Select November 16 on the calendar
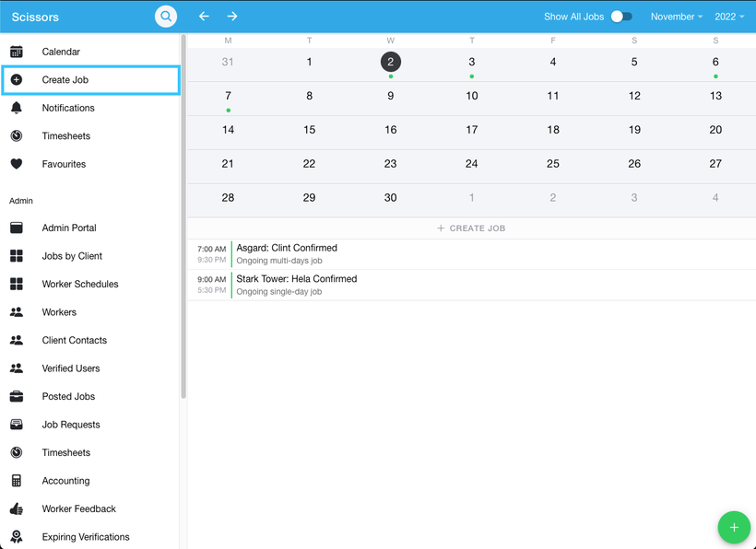This screenshot has width=756, height=549. pyautogui.click(x=390, y=130)
